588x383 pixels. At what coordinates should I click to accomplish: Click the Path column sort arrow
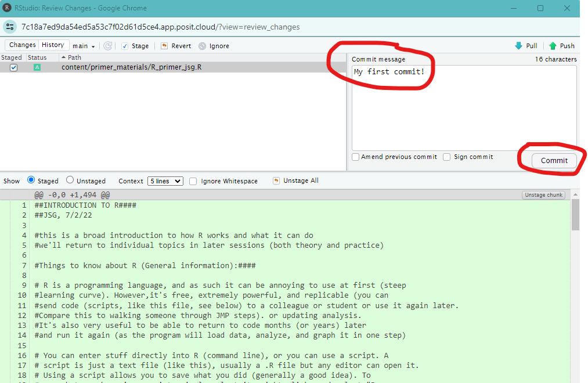click(x=63, y=57)
